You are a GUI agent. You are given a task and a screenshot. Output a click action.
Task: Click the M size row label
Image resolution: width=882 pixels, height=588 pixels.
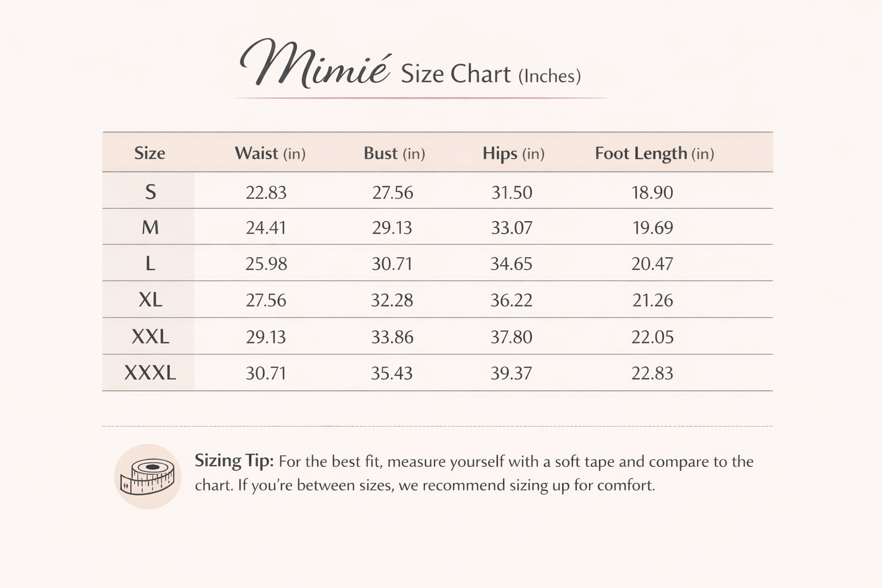click(x=150, y=228)
